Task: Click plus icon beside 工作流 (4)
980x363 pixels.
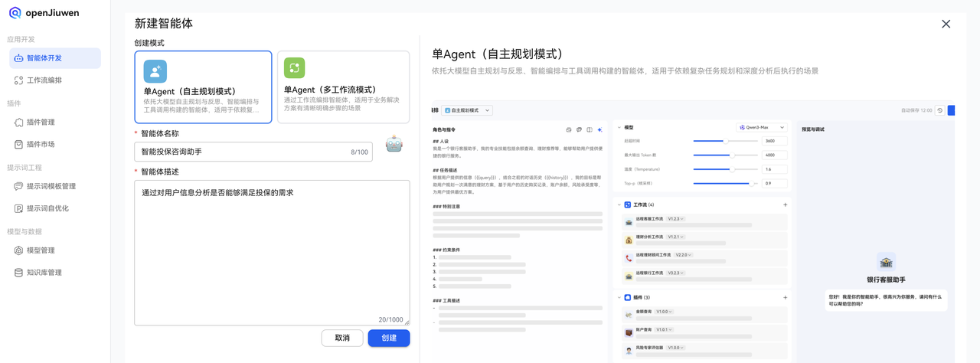Action: coord(785,204)
